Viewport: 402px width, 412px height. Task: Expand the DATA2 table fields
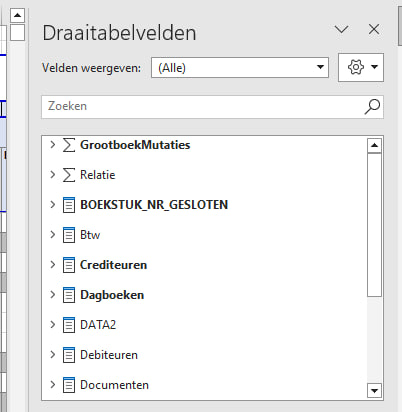[x=52, y=325]
